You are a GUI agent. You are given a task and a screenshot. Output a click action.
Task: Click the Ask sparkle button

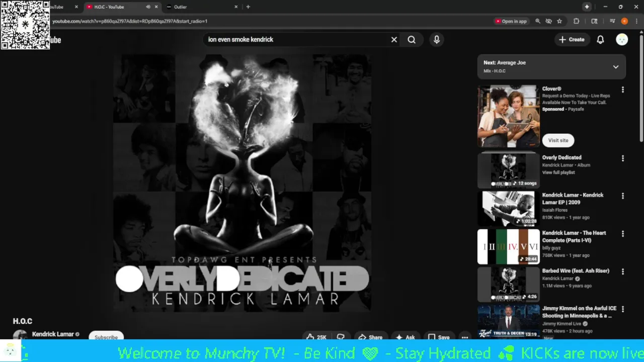coord(405,336)
